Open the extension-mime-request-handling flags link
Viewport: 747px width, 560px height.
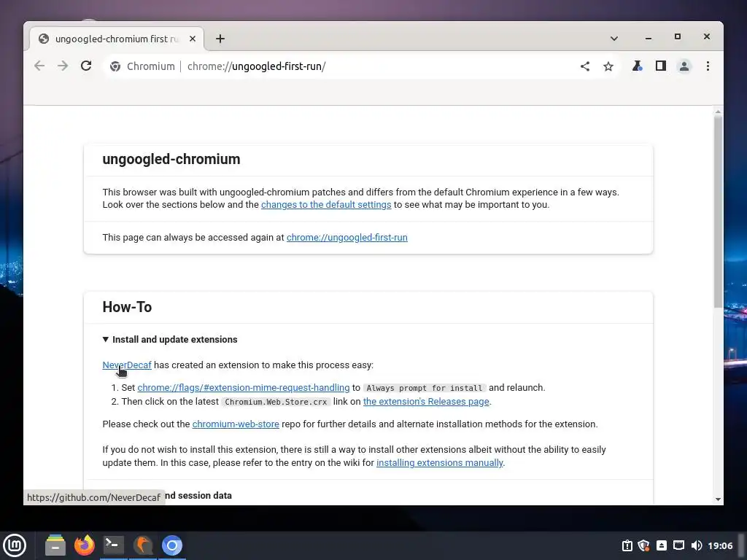click(244, 388)
